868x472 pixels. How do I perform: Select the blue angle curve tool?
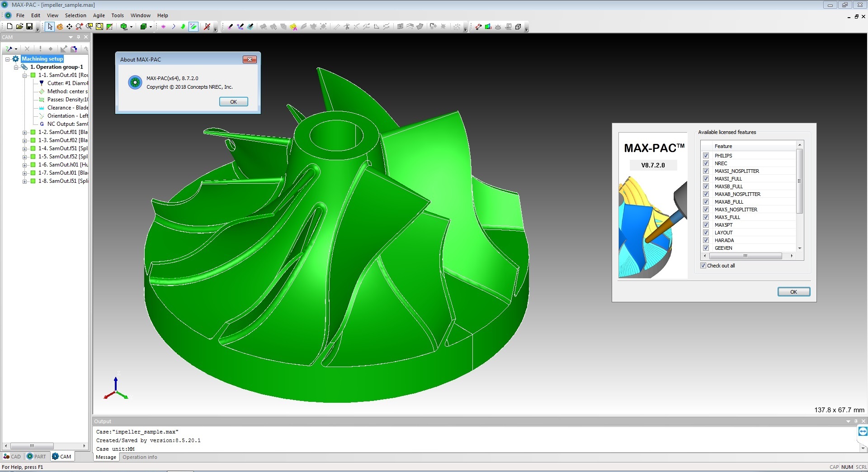tap(173, 27)
